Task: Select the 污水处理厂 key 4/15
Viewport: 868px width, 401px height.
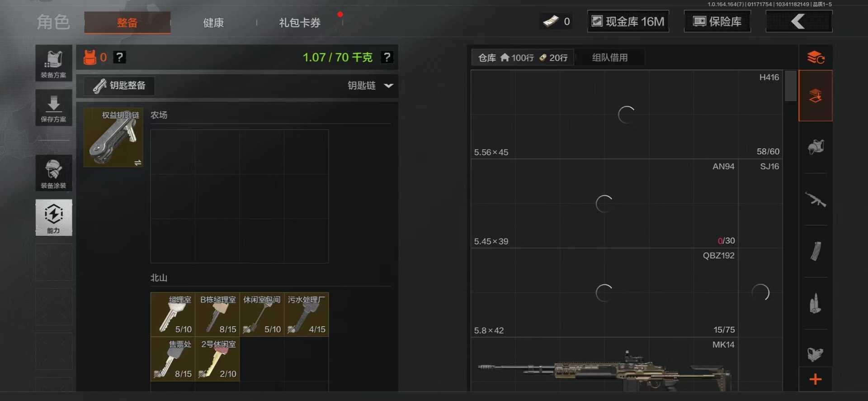Action: (306, 315)
